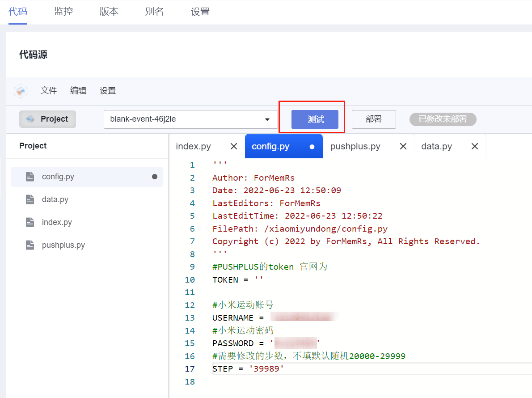Close the pushplus.py editor tab
This screenshot has width=532, height=398.
click(403, 146)
